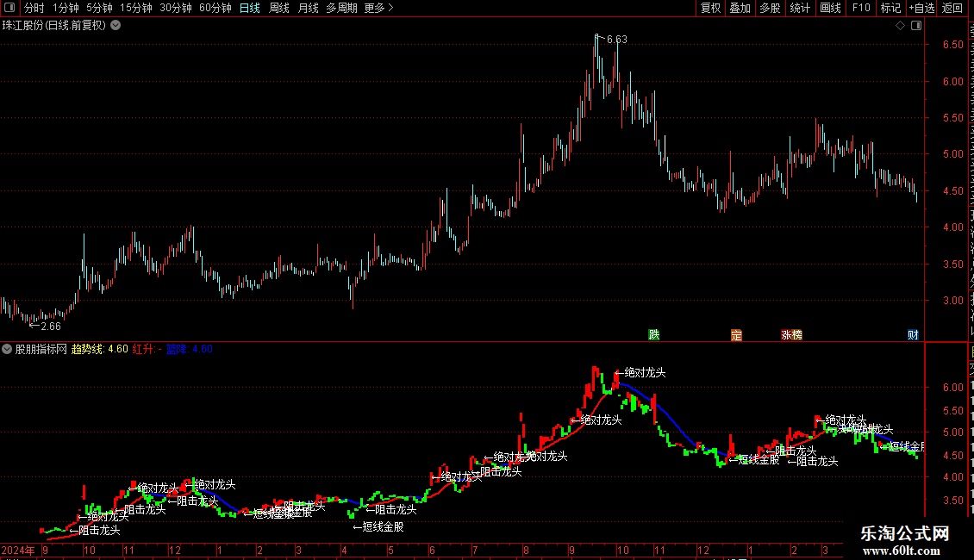Click the 蓝降: 4.60 indicator value

pyautogui.click(x=190, y=350)
